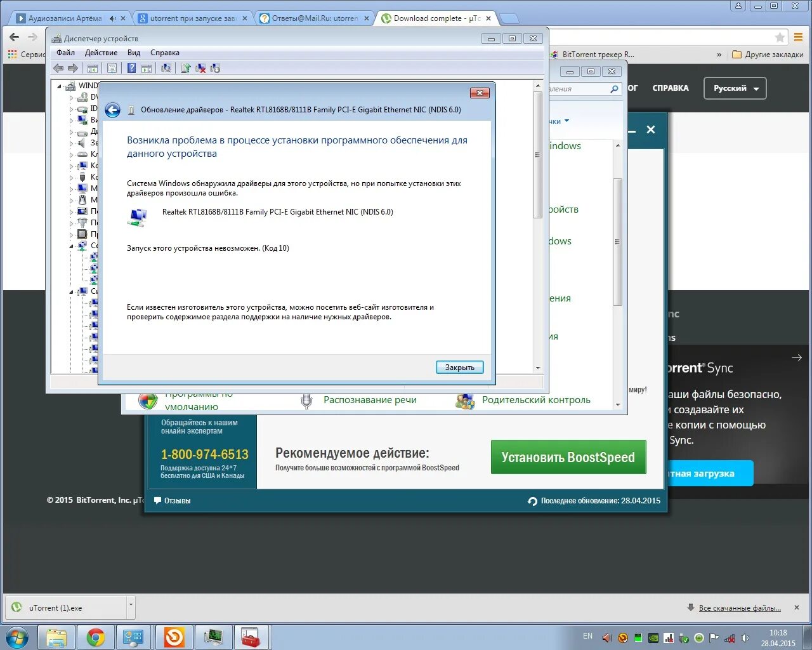The width and height of the screenshot is (812, 650).
Task: Close the Chrome downloads bar
Action: (x=797, y=607)
